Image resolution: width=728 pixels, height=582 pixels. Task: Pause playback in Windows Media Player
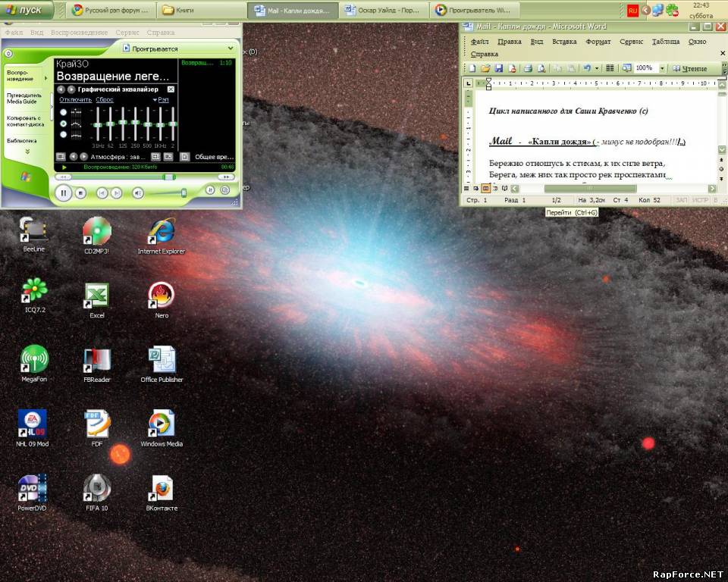63,192
